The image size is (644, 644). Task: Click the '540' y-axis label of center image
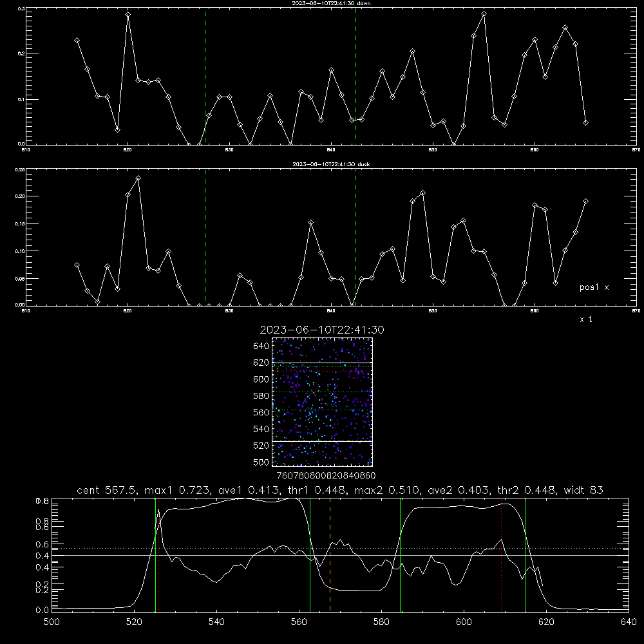click(x=261, y=429)
